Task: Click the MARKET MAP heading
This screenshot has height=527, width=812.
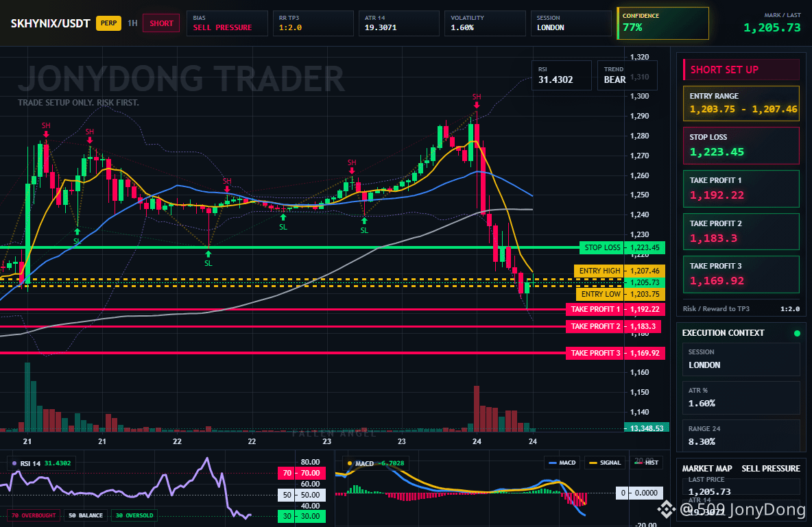Action: [x=707, y=469]
